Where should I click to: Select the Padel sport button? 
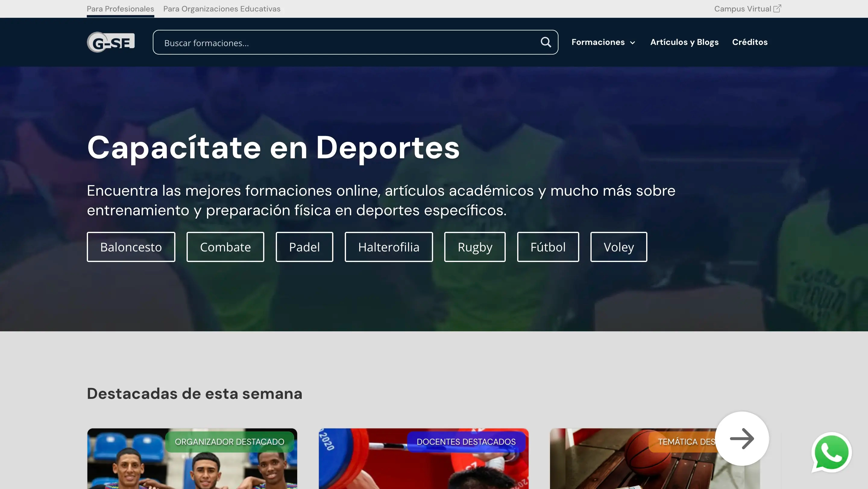[x=304, y=247]
